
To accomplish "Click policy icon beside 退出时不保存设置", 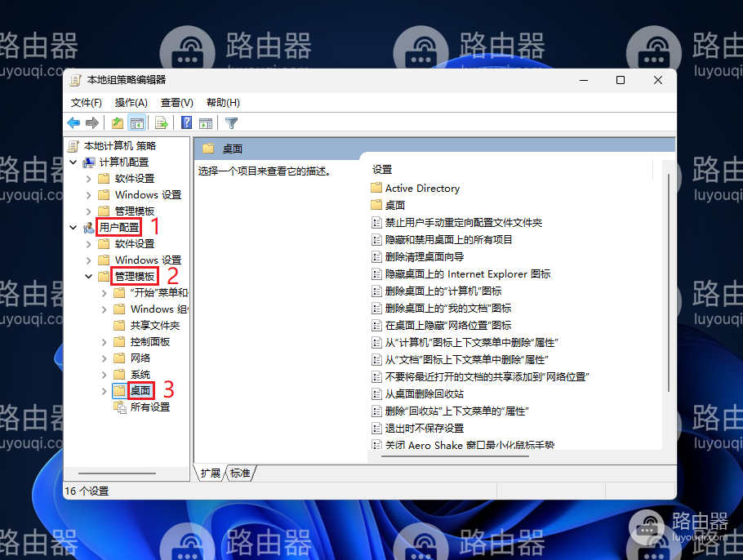I will pos(376,429).
